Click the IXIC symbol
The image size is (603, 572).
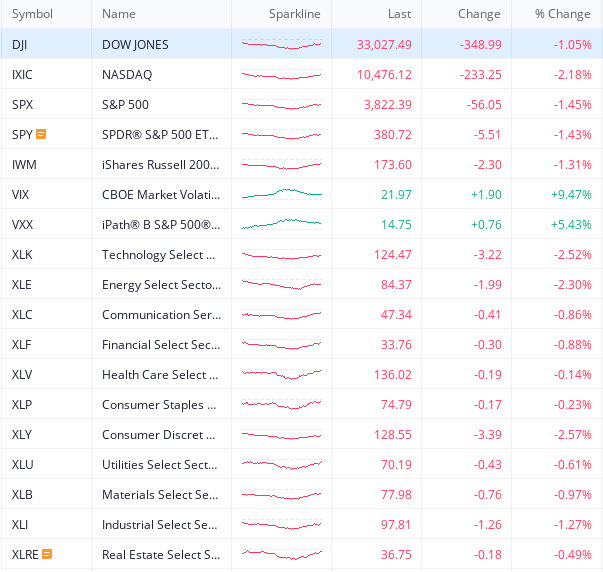pyautogui.click(x=22, y=74)
